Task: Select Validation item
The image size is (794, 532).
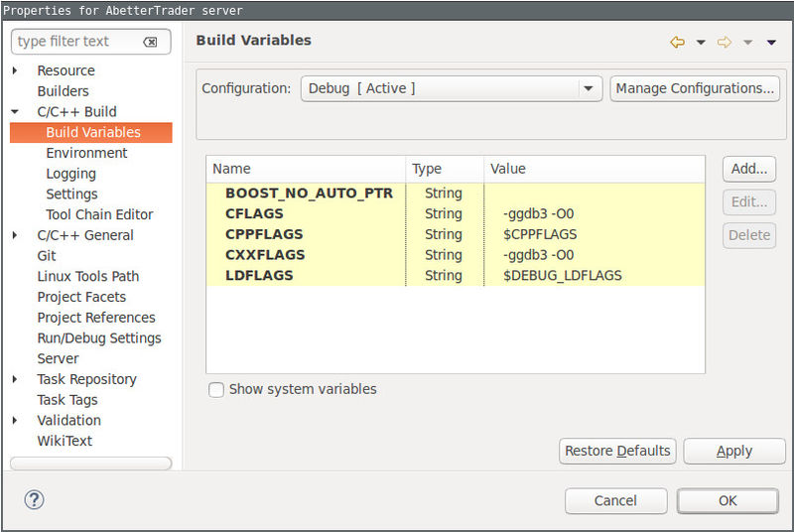Action: [x=68, y=420]
